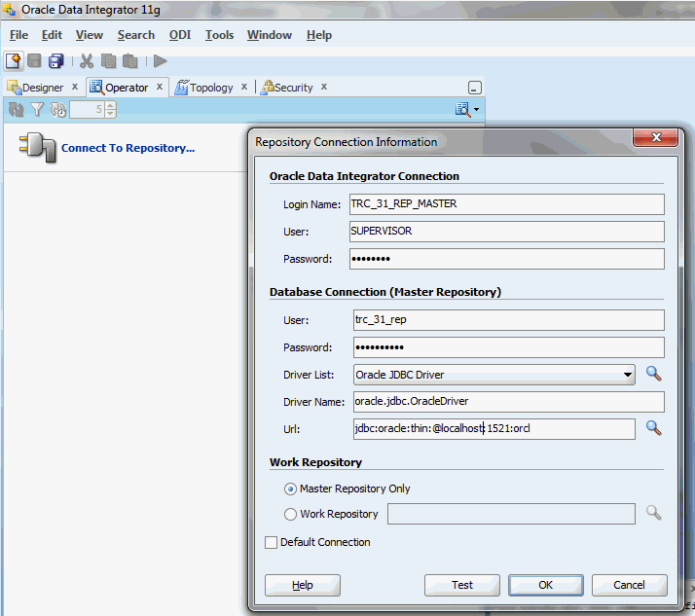The height and width of the screenshot is (616, 695).
Task: Click the Help button in dialog
Action: click(303, 585)
